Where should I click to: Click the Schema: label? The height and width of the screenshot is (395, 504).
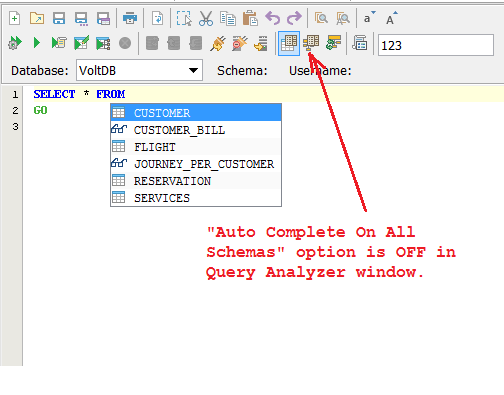242,70
